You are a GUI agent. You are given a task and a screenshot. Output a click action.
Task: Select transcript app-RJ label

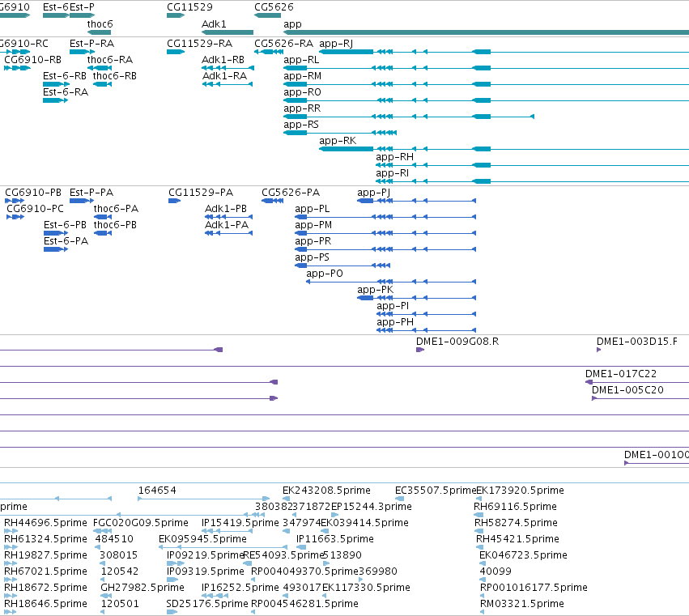tap(336, 44)
